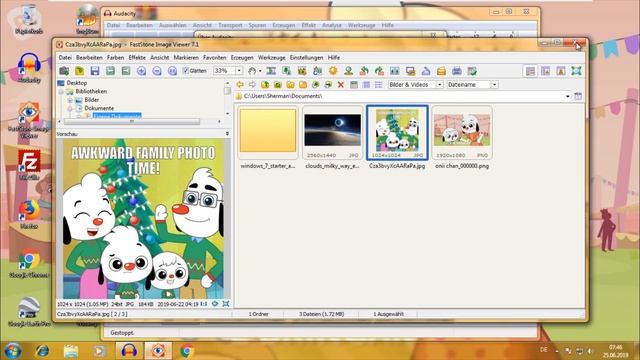Select the FileZilla desktop shortcut

pos(29,165)
